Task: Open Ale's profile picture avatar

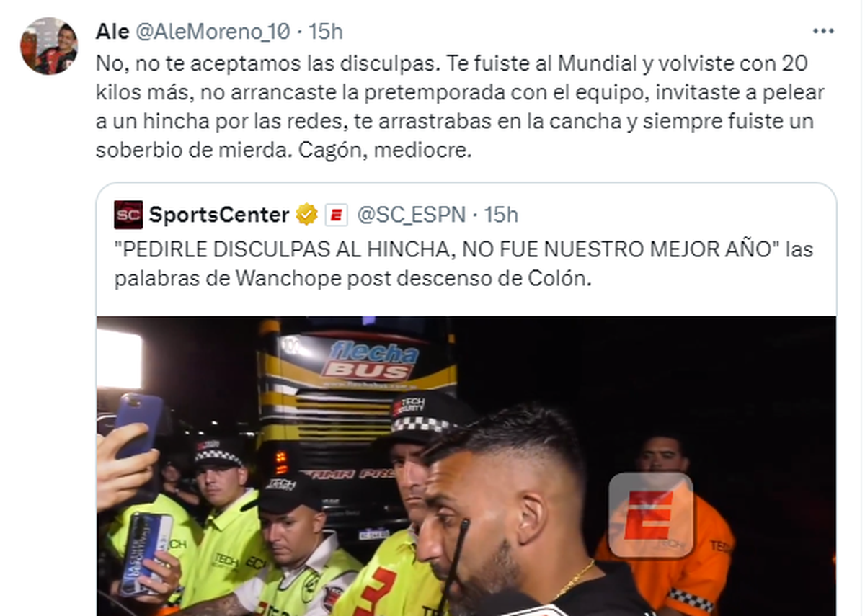Action: [49, 46]
